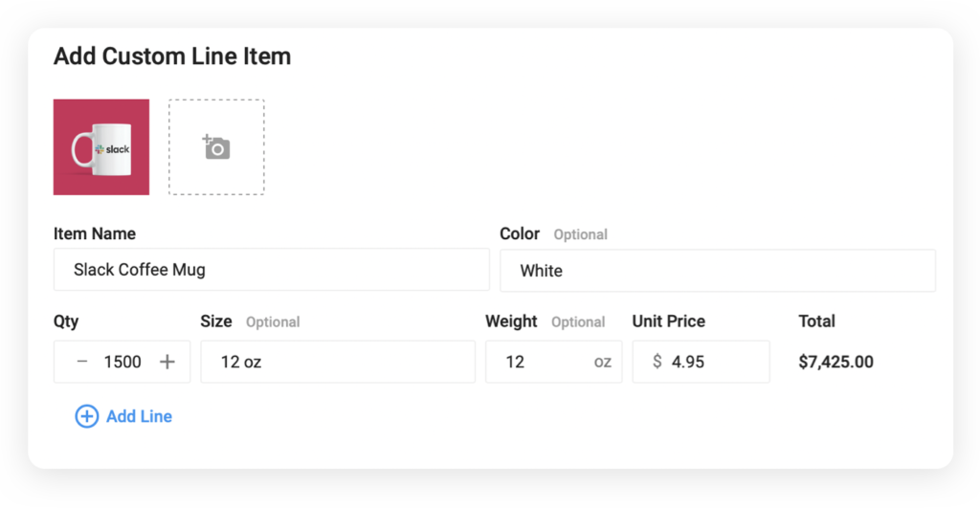
Task: Click the Optional hint next to Color
Action: (x=580, y=234)
